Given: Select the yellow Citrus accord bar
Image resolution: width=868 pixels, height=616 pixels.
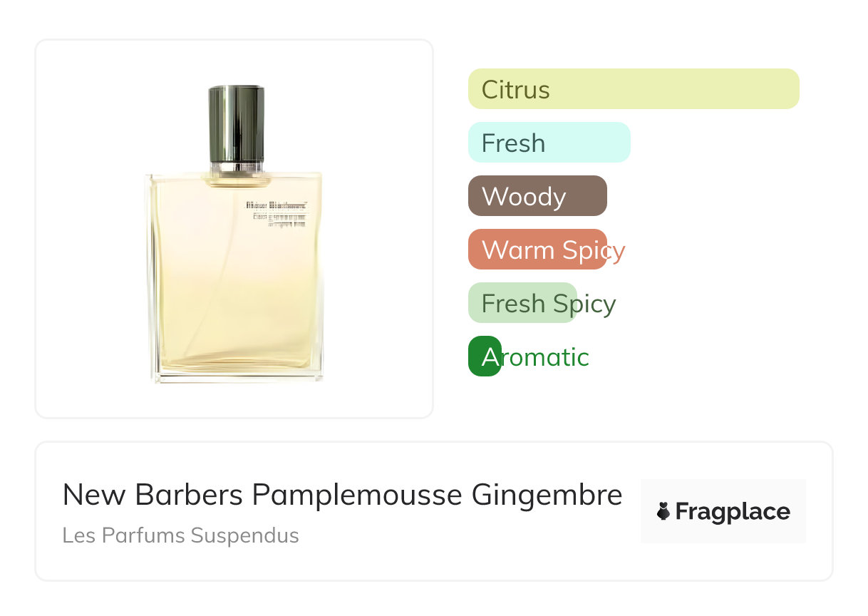Looking at the screenshot, I should tap(634, 89).
